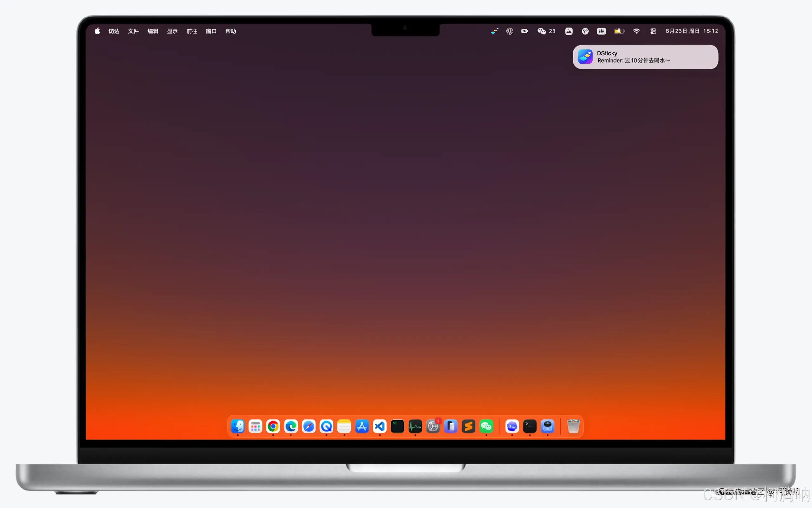Launch Microsoft Edge from the Dock
The width and height of the screenshot is (812, 508).
point(291,426)
